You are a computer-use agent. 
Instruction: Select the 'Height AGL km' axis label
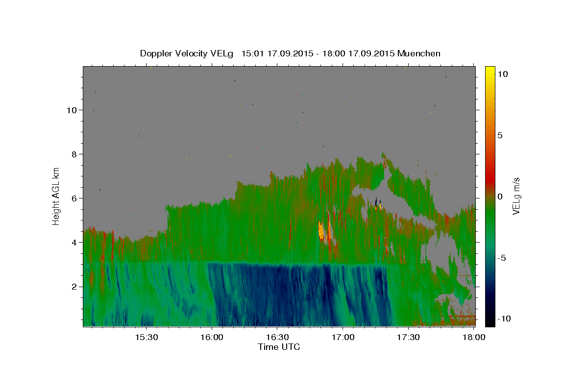click(x=56, y=196)
